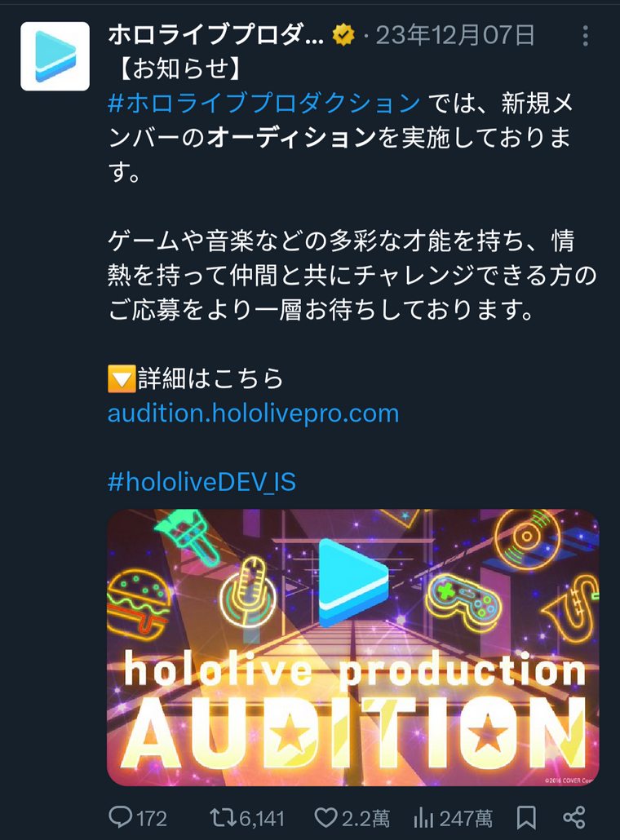
Task: Click the 23年12月07日 post date
Action: click(x=455, y=35)
